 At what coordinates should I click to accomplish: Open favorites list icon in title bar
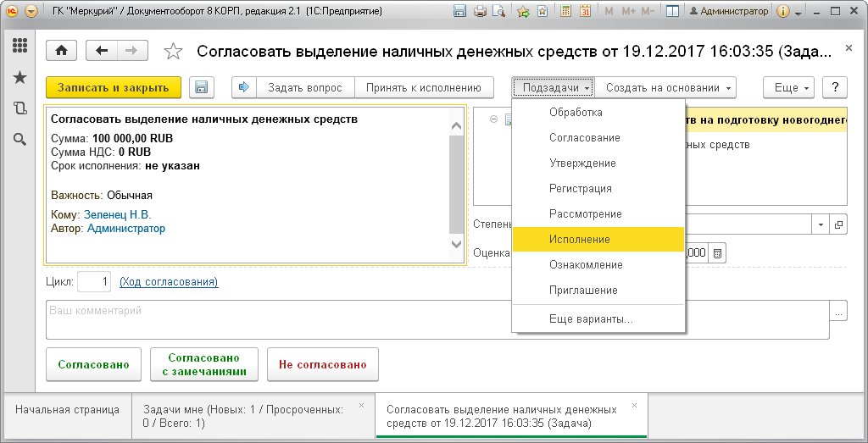point(543,11)
